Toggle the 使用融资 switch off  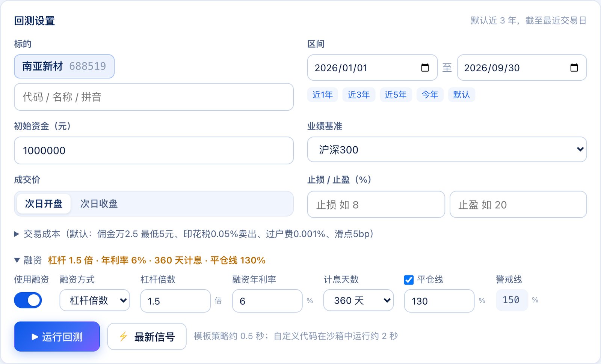28,300
